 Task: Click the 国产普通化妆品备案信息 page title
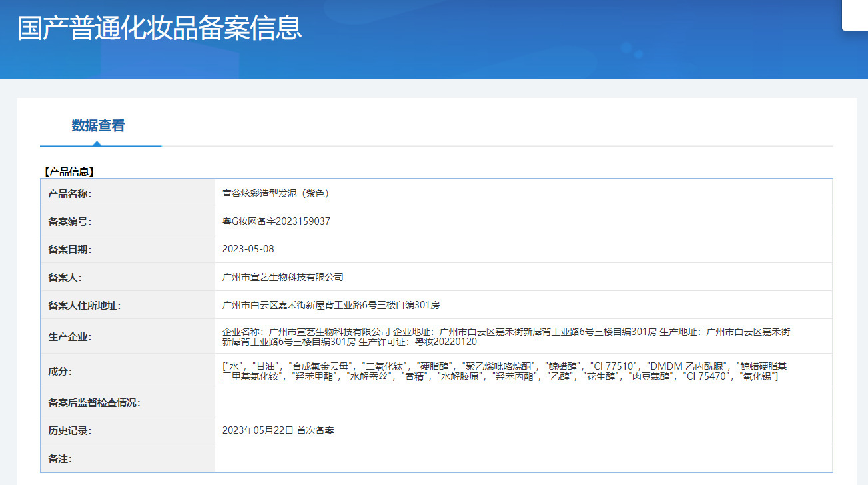159,28
